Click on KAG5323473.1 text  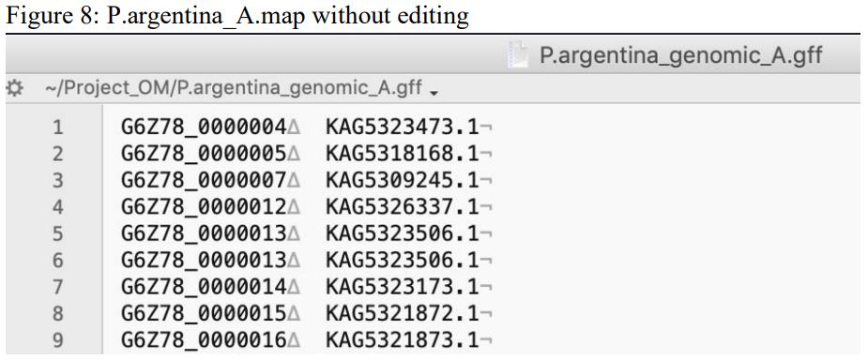[402, 127]
